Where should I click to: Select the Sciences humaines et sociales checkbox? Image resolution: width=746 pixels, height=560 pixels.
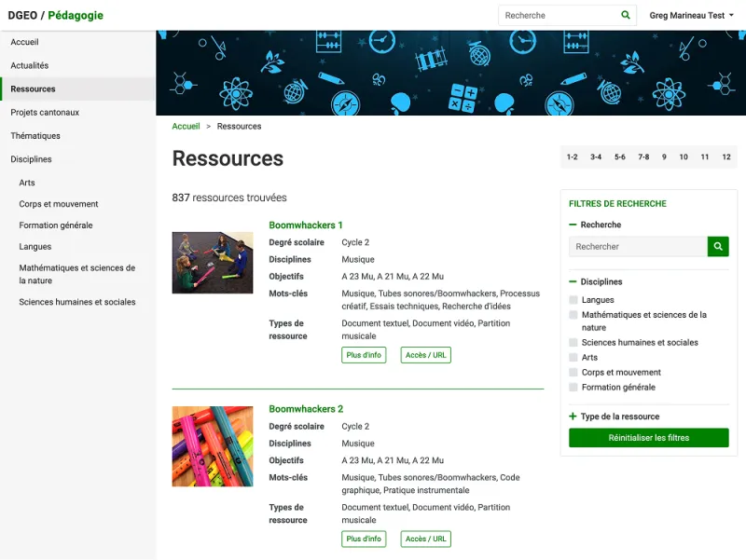click(573, 343)
